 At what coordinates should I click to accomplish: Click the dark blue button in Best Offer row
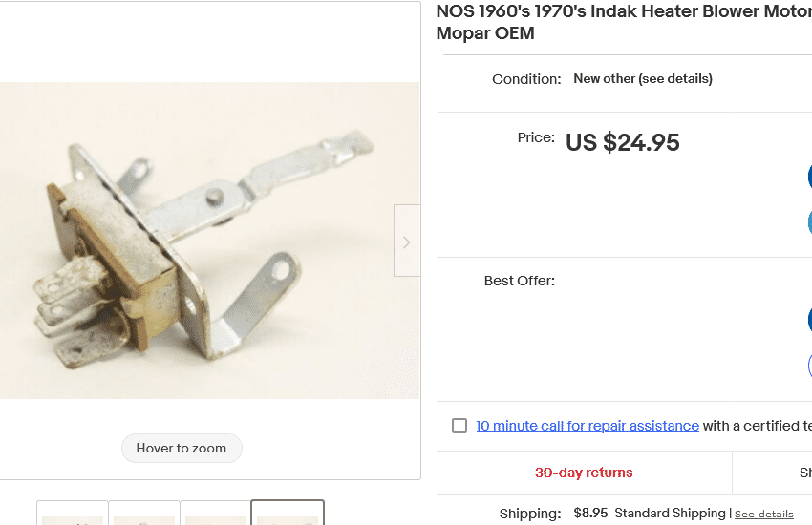[809, 320]
